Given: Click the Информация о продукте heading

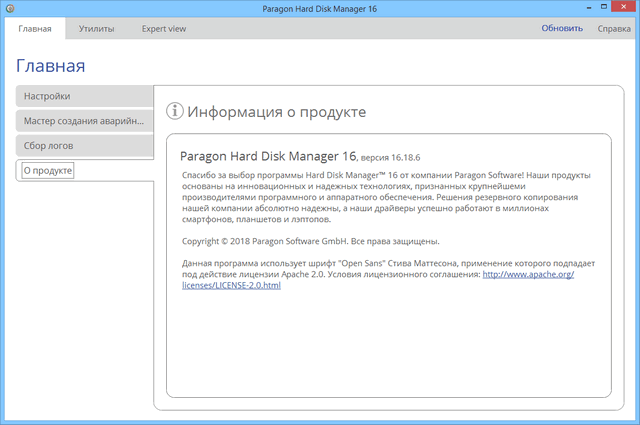Looking at the screenshot, I should coord(277,111).
